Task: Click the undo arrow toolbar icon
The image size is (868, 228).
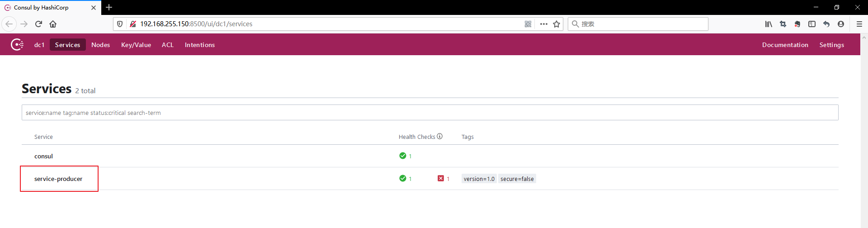Action: (826, 24)
